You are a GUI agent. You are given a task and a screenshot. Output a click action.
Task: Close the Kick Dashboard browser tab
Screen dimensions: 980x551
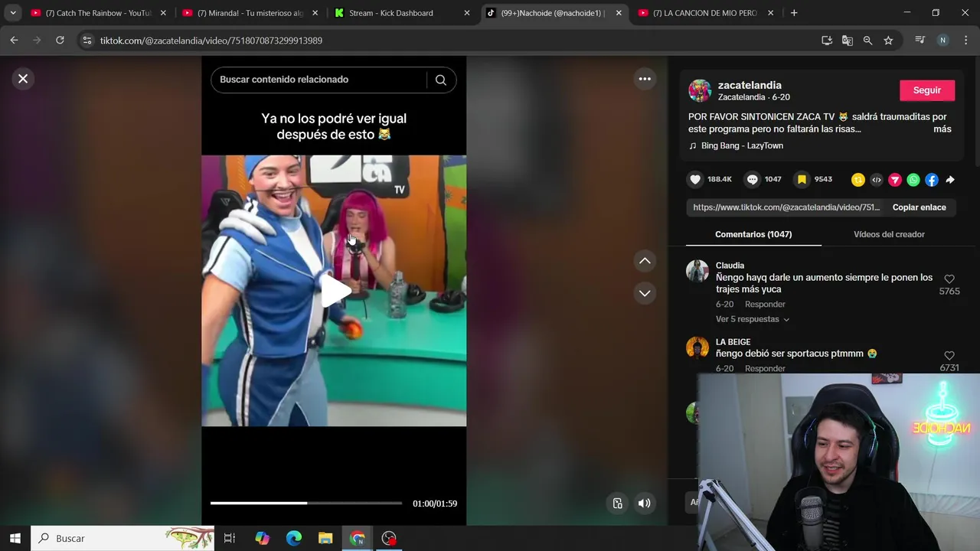(467, 13)
